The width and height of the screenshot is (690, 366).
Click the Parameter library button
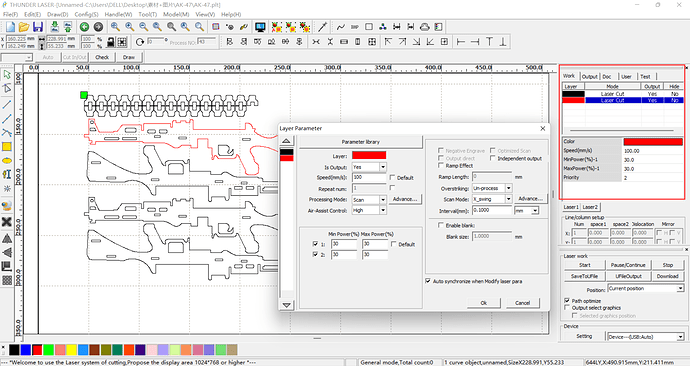pyautogui.click(x=360, y=142)
